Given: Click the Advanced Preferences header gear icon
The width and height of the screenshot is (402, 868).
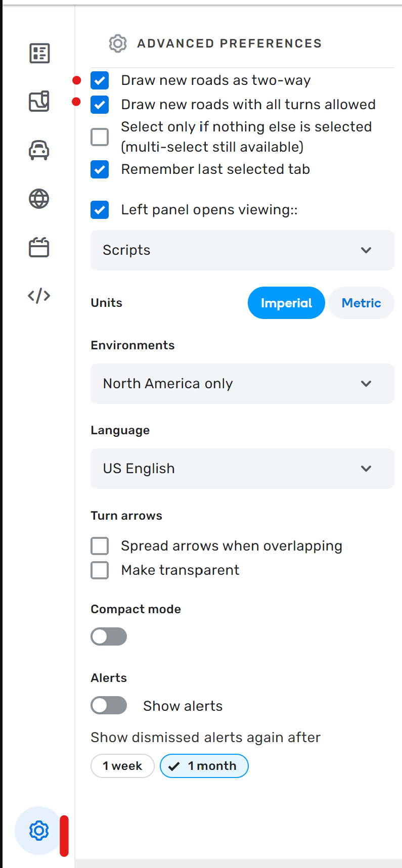Looking at the screenshot, I should tap(118, 43).
